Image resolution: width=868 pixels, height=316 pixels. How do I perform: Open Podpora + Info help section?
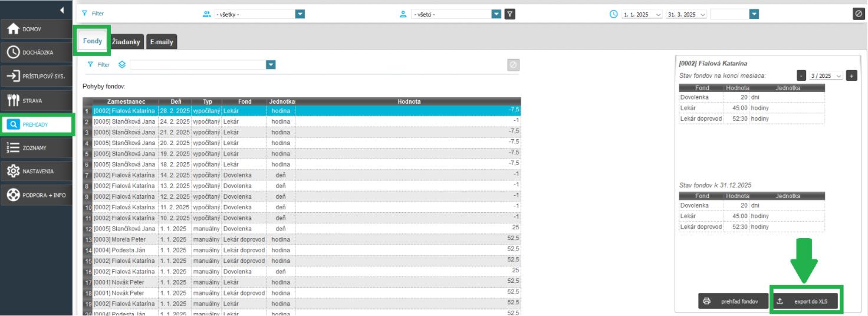pos(35,195)
